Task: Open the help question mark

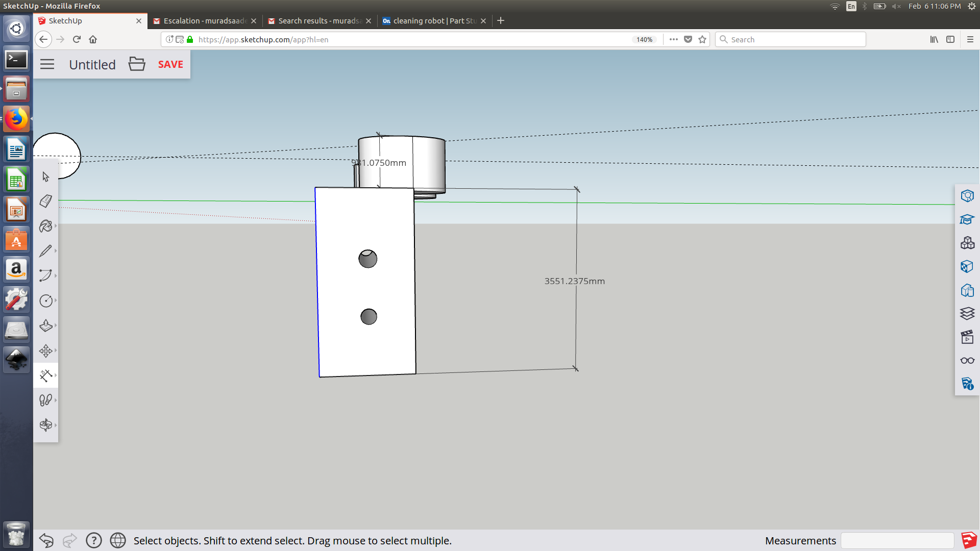Action: pos(94,540)
